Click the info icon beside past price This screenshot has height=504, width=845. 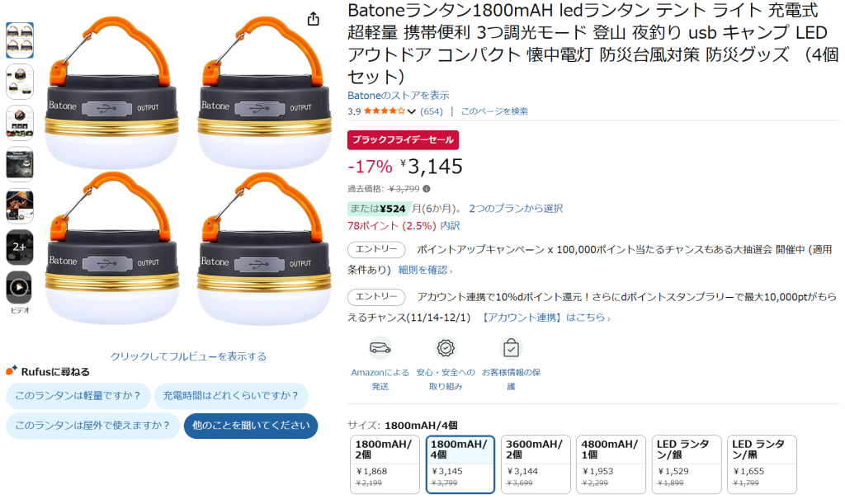427,189
